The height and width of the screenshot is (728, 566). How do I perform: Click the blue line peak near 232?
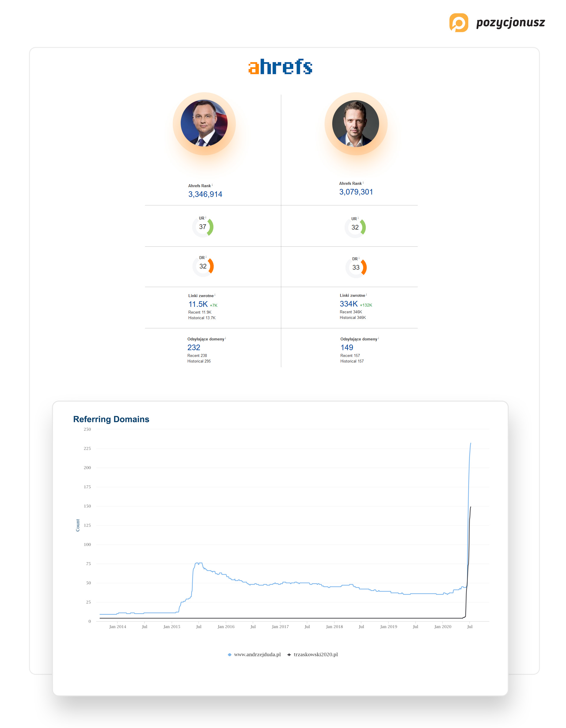pyautogui.click(x=470, y=444)
